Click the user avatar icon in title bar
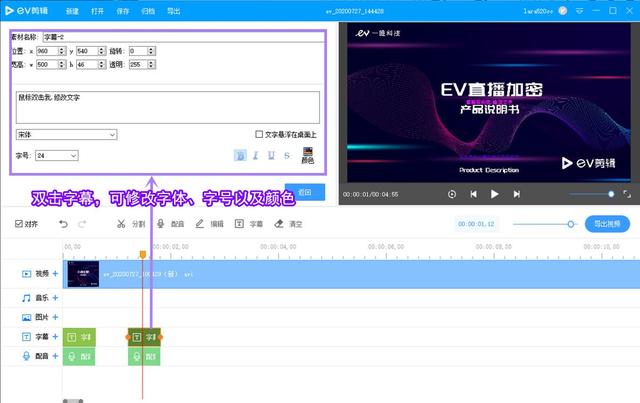This screenshot has width=640, height=403. pyautogui.click(x=563, y=11)
